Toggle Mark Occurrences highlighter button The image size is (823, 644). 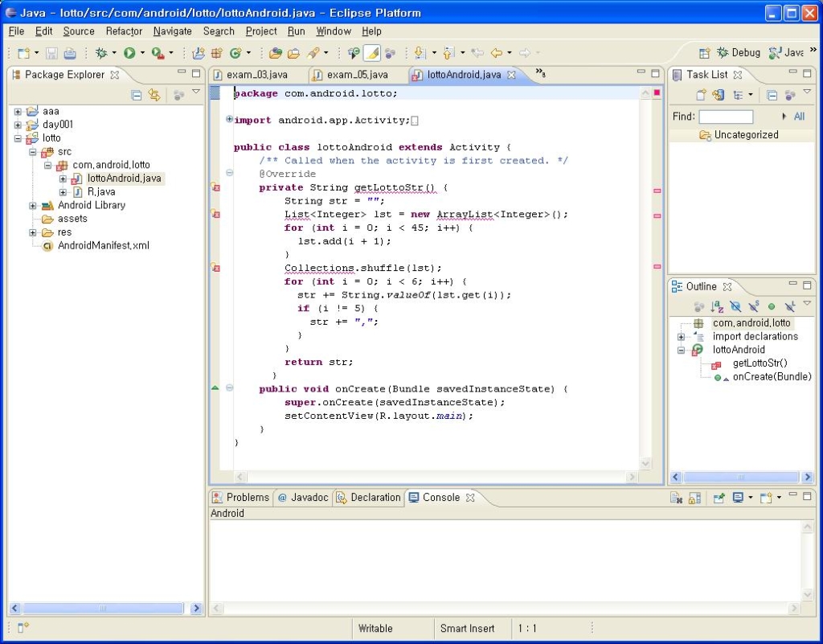point(371,52)
